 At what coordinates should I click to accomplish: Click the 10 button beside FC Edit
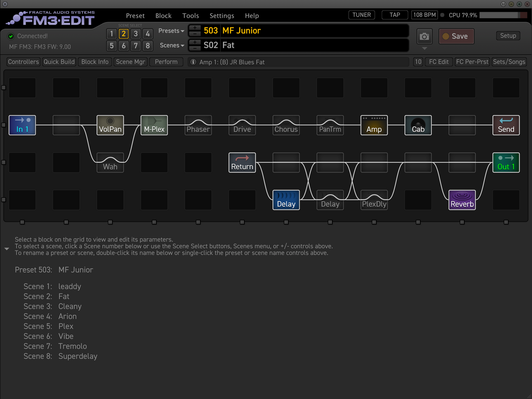click(418, 62)
